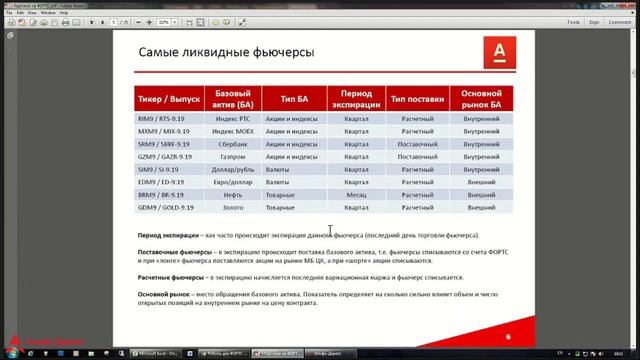Open the Sign pane
Viewport: 640px width, 360px height.
(594, 22)
